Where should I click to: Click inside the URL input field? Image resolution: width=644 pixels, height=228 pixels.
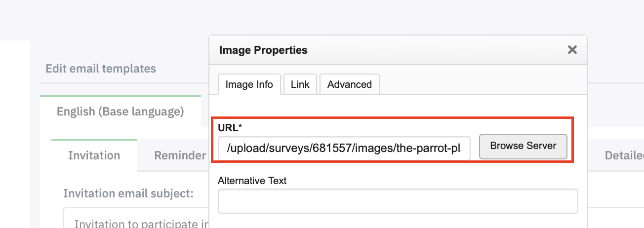point(344,148)
